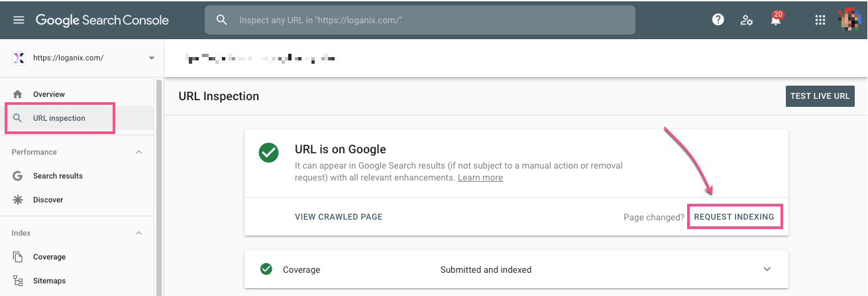This screenshot has height=296, width=868.
Task: Click the Coverage pages icon
Action: click(18, 257)
